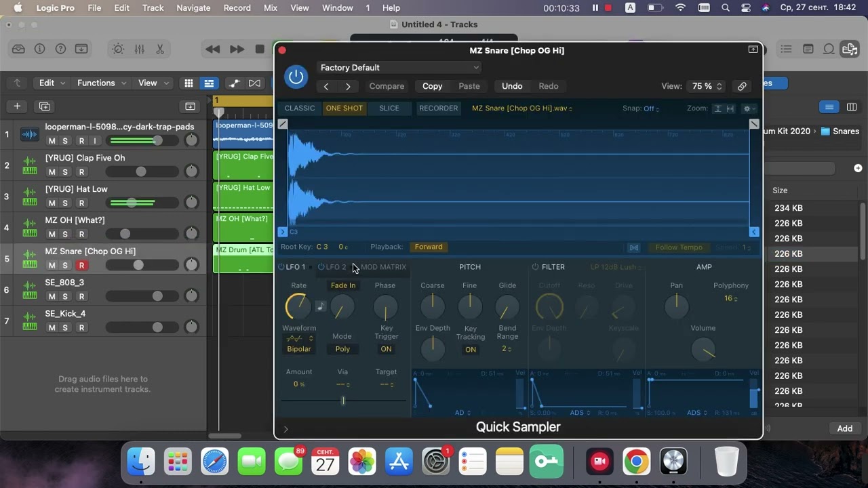Mute the Clap Five Oh track
The height and width of the screenshot is (488, 868).
point(52,172)
